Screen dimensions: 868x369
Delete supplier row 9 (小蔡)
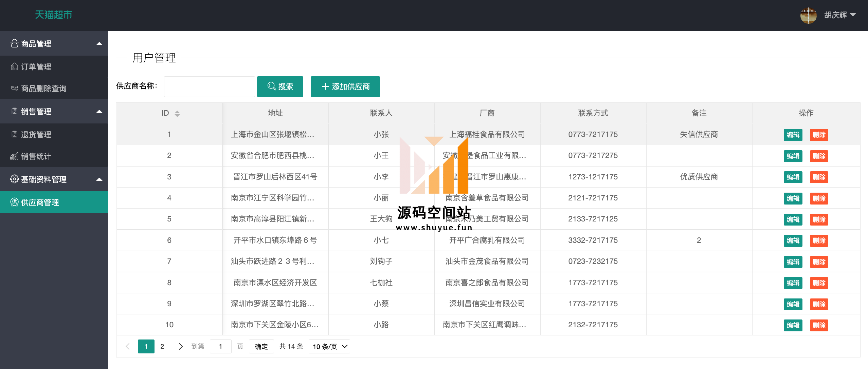click(819, 304)
